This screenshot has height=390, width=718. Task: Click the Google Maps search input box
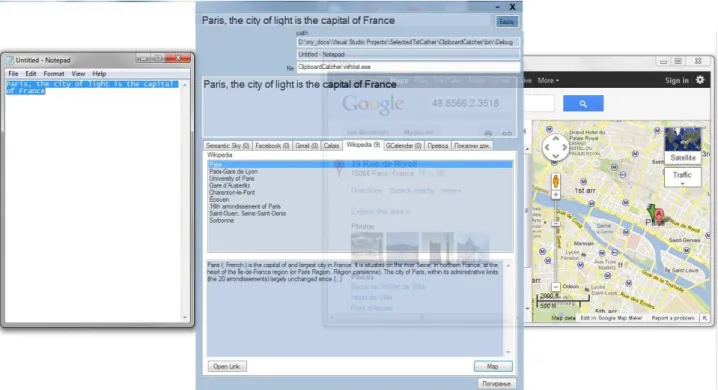[539, 103]
